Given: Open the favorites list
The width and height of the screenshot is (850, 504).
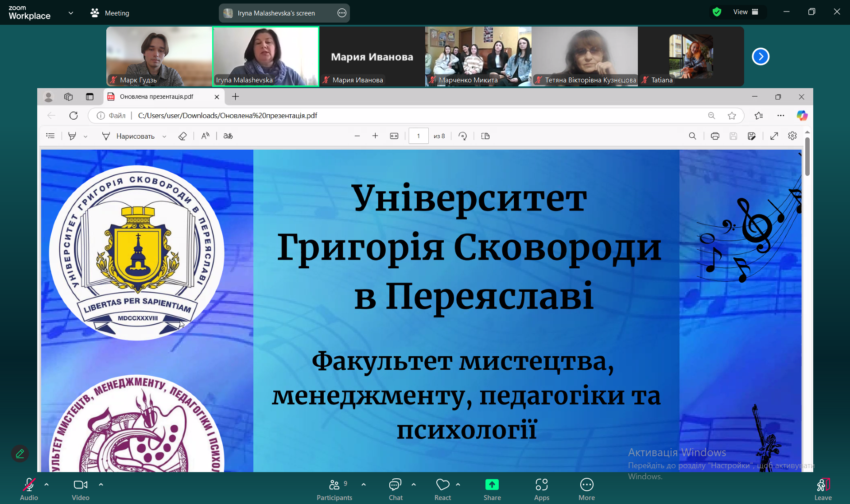Looking at the screenshot, I should (x=759, y=116).
